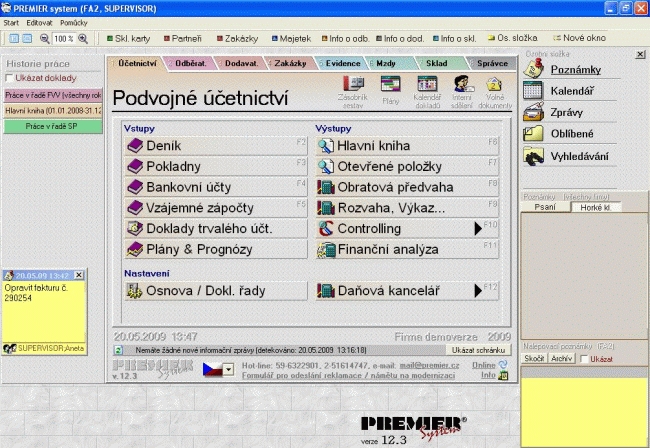Image resolution: width=650 pixels, height=448 pixels.
Task: Switch to the Odběrat. tab
Action: coord(190,63)
